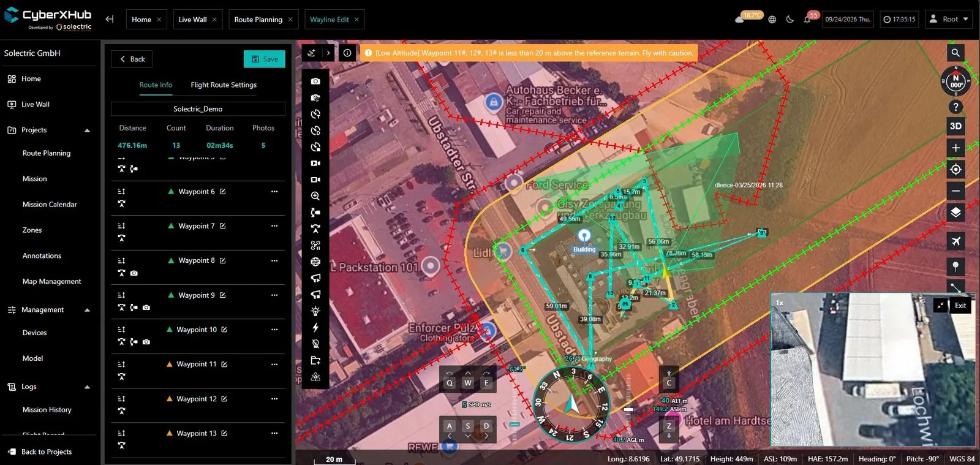Viewport: 980px width, 465px height.
Task: Select the lightning bolt action icon
Action: coord(315,328)
